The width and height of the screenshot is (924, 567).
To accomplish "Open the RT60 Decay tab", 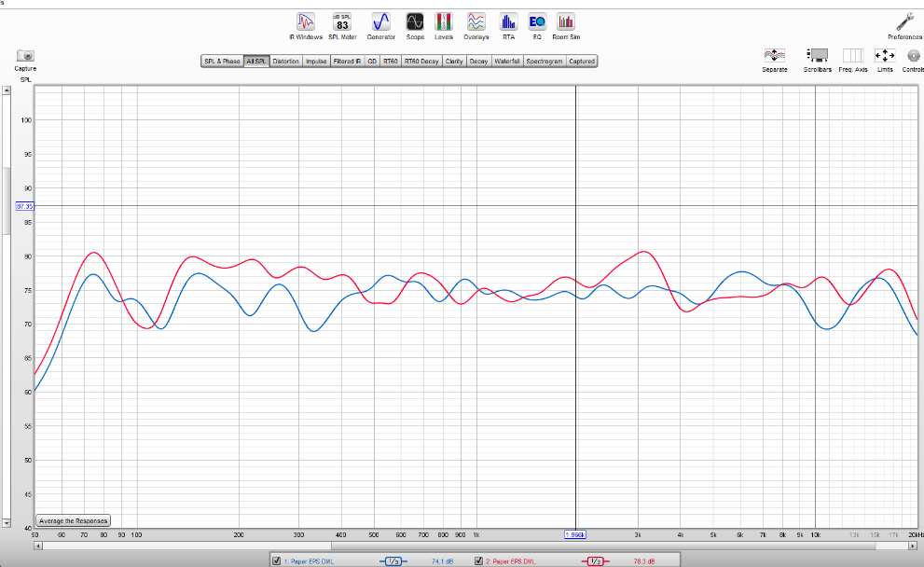I will (x=421, y=62).
